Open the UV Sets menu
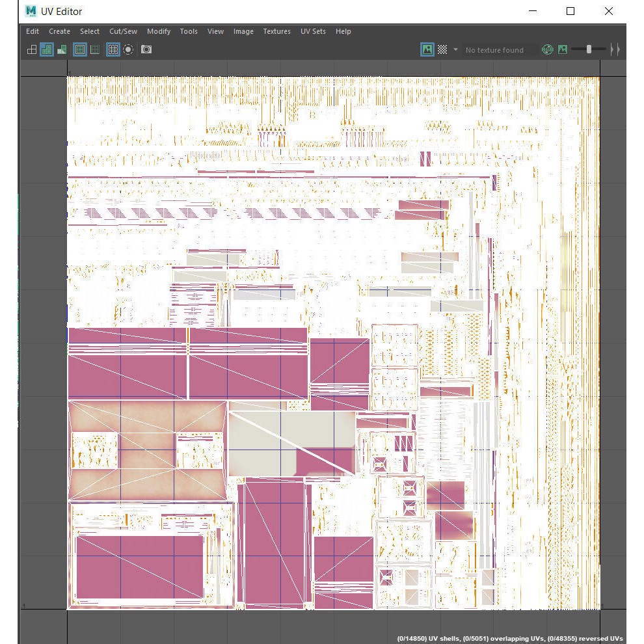Image resolution: width=644 pixels, height=644 pixels. 313,31
